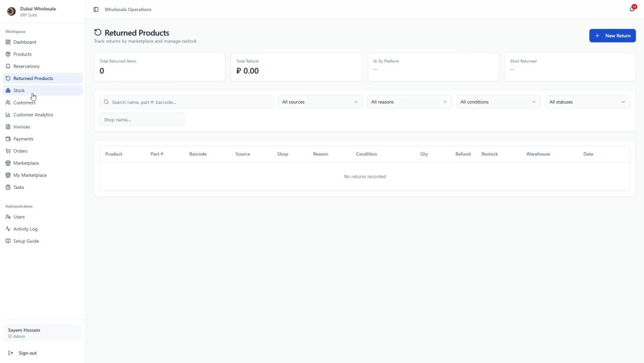This screenshot has width=644, height=363.
Task: Click the Reservations bookmark icon
Action: click(8, 66)
